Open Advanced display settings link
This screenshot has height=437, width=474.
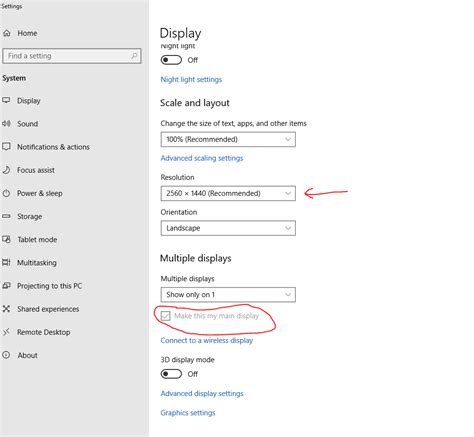pyautogui.click(x=202, y=393)
